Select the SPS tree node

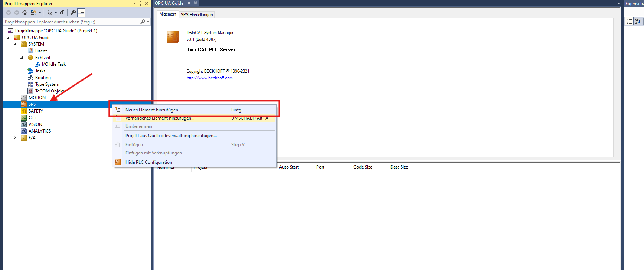32,104
